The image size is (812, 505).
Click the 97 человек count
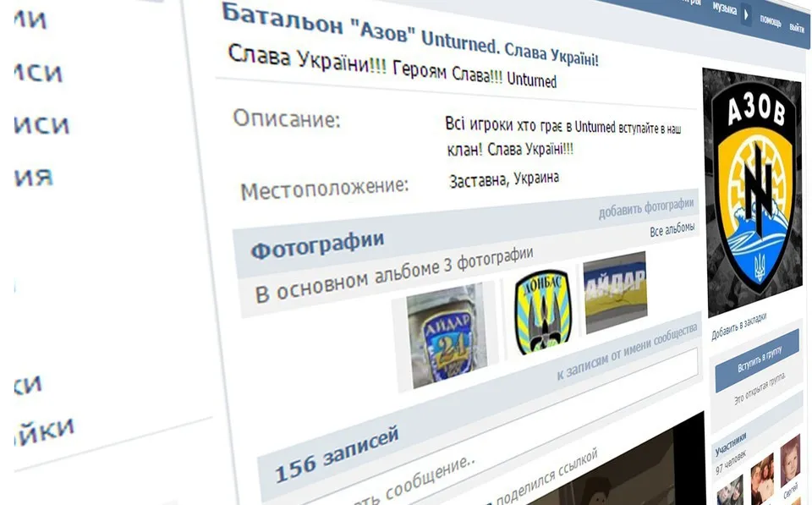pos(730,462)
